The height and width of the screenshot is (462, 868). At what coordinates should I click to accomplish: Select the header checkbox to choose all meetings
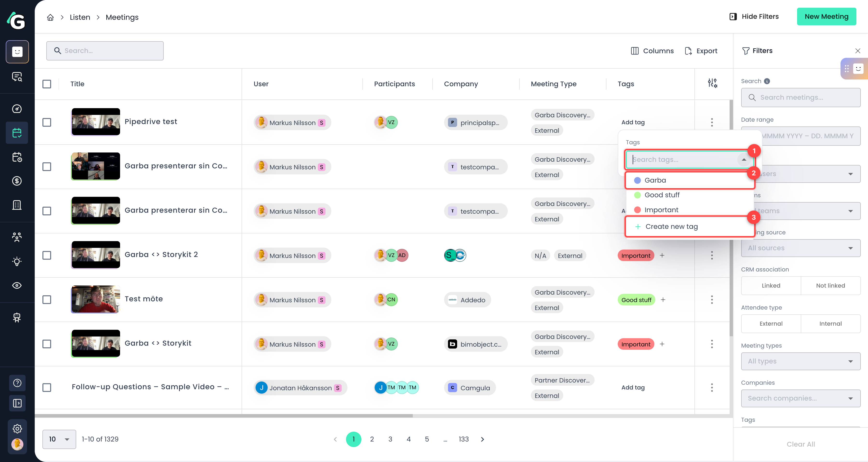click(x=47, y=84)
